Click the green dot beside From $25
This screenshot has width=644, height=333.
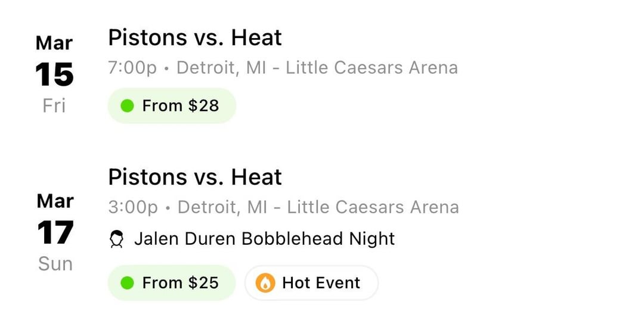tap(127, 283)
